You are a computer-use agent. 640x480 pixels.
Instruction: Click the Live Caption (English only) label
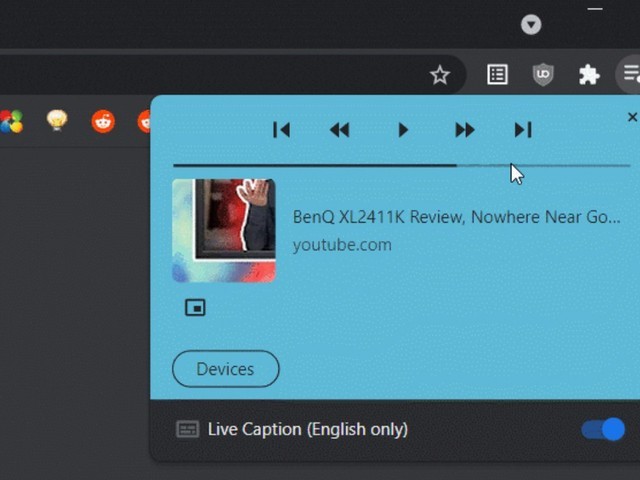coord(308,429)
